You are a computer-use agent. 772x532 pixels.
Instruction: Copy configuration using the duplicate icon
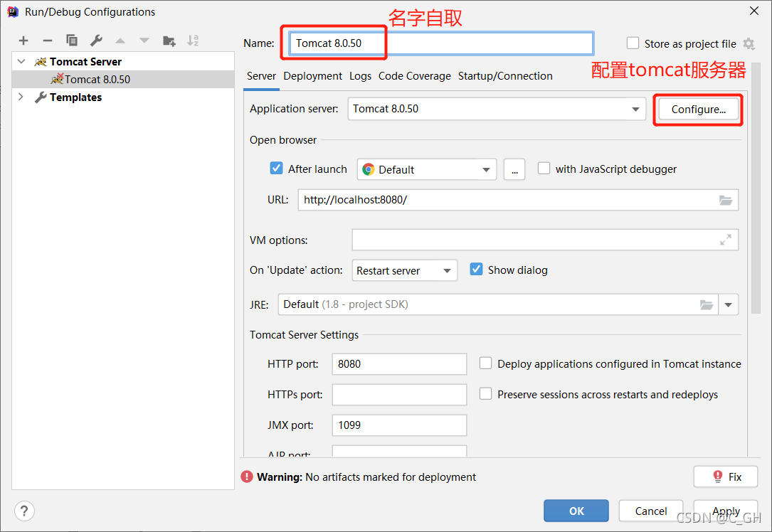coord(72,41)
